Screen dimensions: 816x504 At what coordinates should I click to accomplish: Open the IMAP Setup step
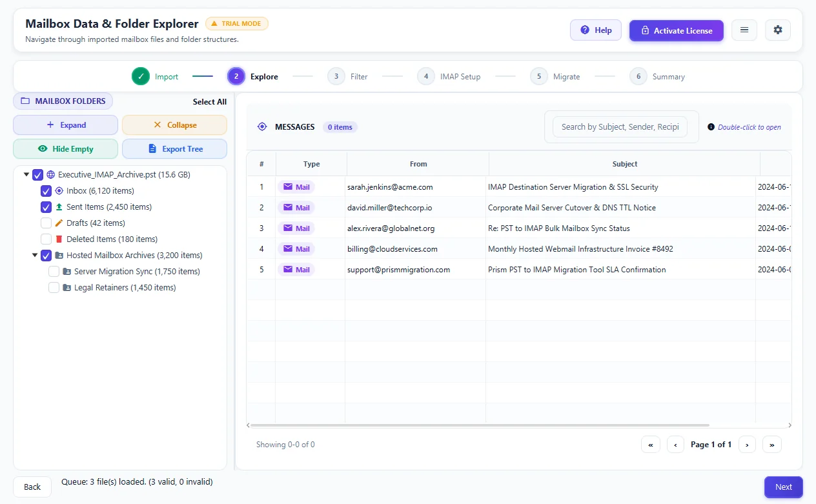coord(449,76)
